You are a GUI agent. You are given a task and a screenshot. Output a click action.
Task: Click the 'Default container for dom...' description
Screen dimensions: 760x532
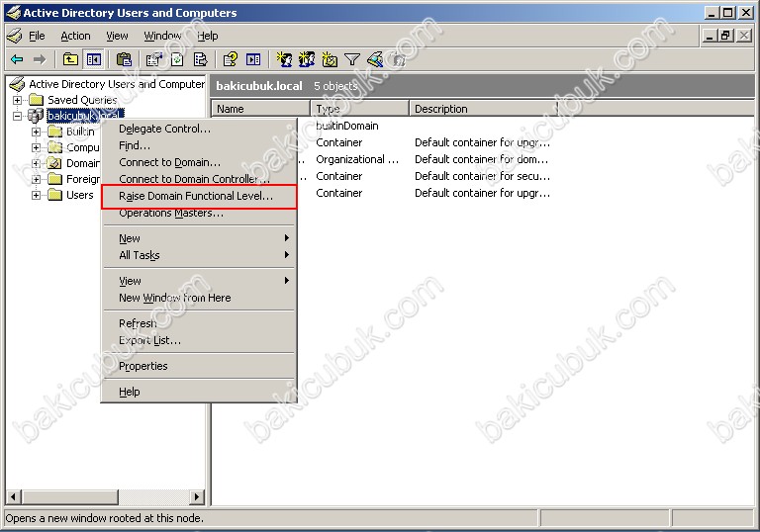click(481, 159)
